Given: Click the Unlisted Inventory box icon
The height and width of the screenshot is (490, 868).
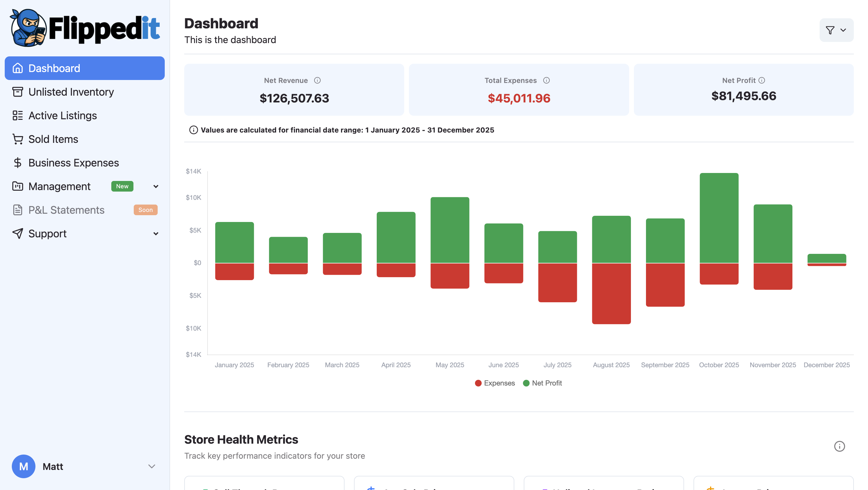Looking at the screenshot, I should [18, 92].
